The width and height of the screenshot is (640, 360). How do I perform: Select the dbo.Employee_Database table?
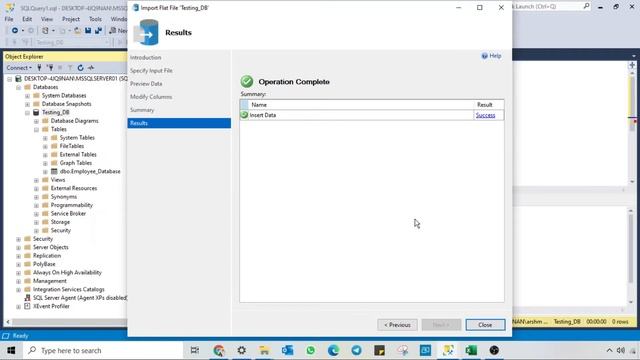[90, 171]
